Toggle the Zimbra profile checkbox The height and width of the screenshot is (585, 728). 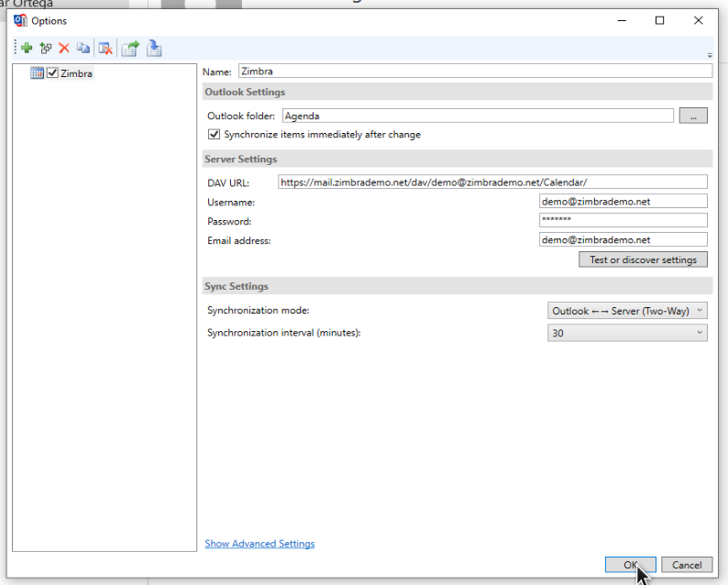click(52, 72)
